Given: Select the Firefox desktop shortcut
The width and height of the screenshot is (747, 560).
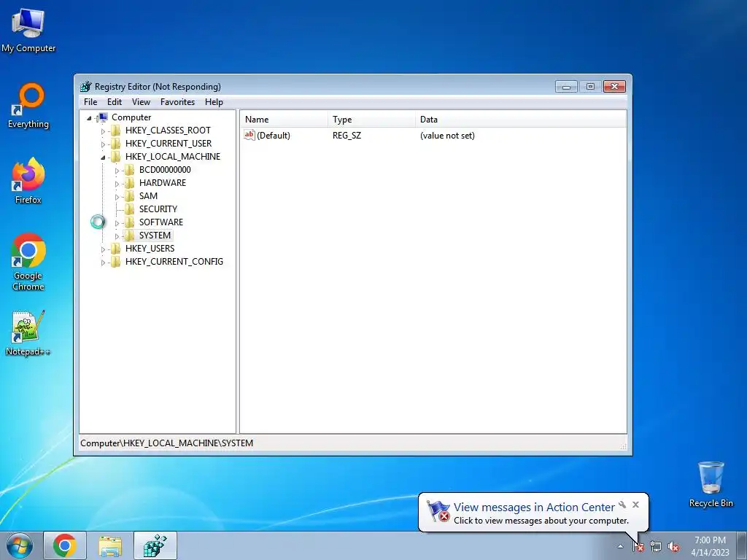Looking at the screenshot, I should (28, 181).
